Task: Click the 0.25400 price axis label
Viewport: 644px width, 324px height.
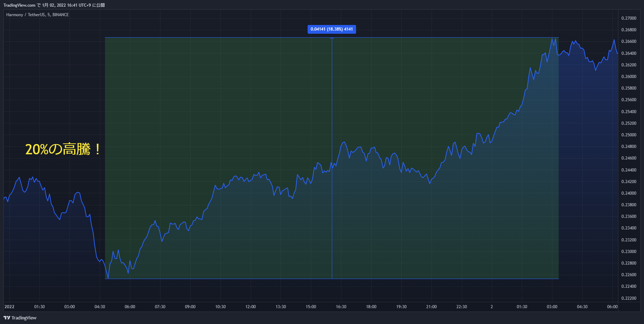Action: click(x=629, y=112)
